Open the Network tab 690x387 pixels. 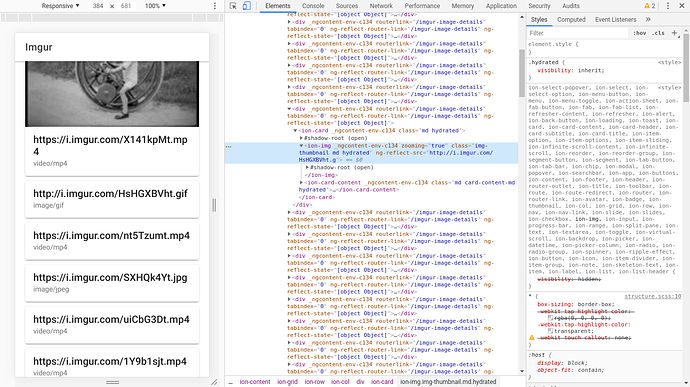pyautogui.click(x=381, y=6)
